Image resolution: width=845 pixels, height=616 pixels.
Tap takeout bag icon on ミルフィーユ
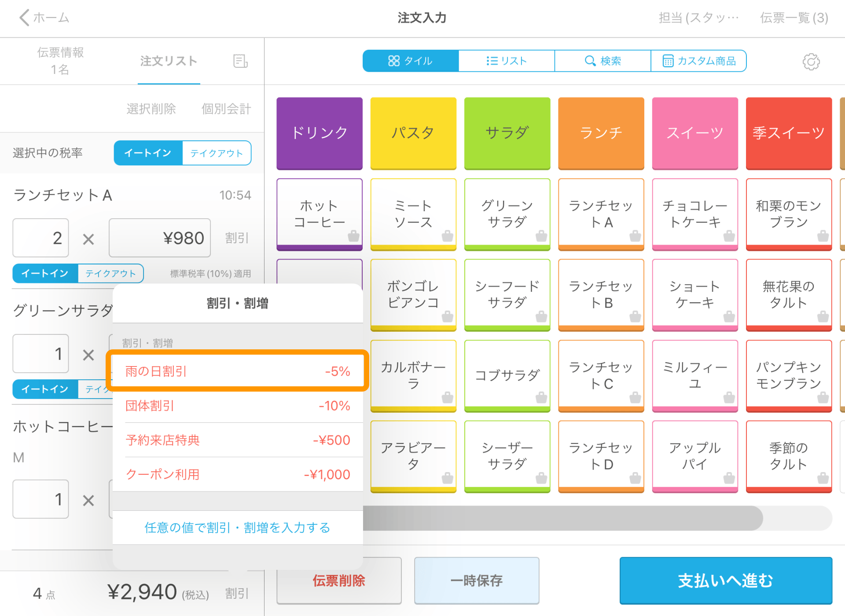click(x=729, y=398)
